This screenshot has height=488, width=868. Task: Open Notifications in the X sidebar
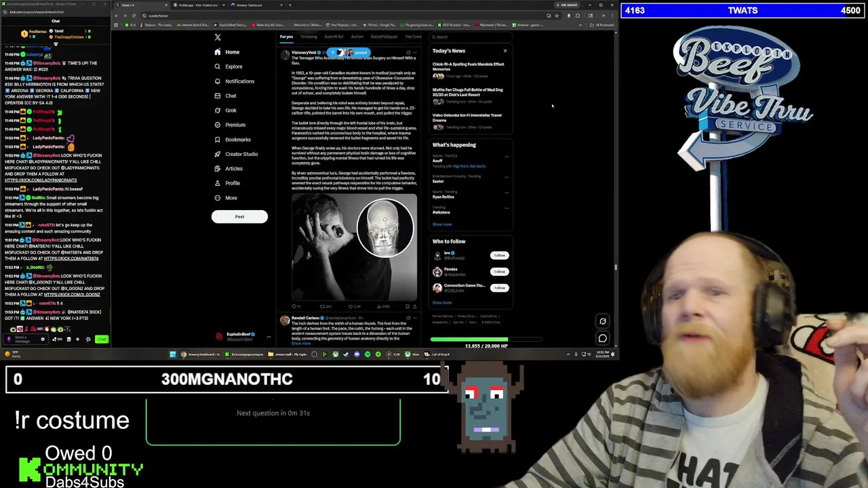click(235, 81)
